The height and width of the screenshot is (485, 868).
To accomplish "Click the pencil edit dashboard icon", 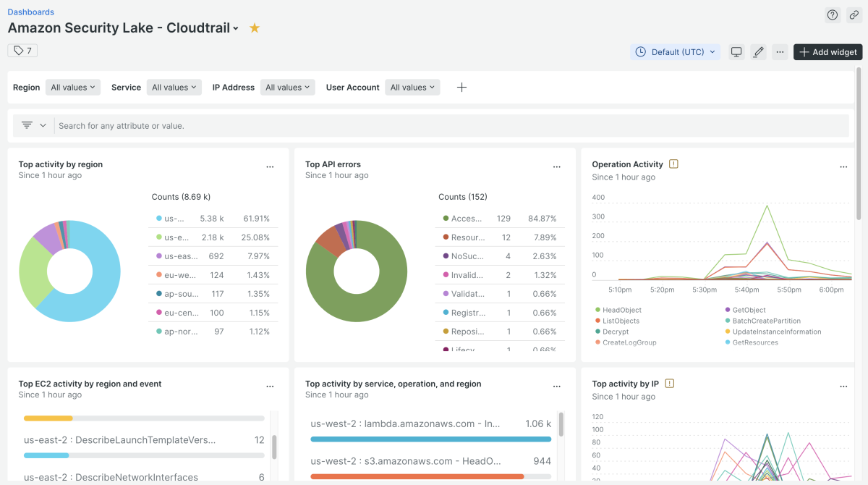I will click(758, 52).
